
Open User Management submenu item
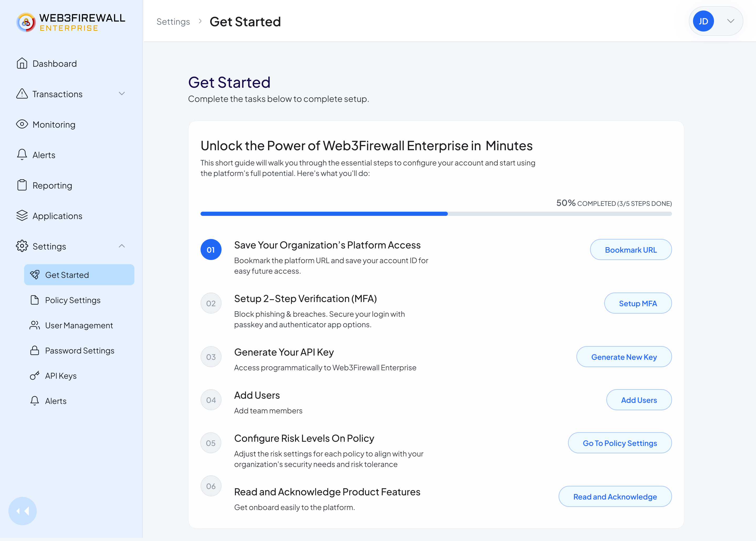click(79, 325)
